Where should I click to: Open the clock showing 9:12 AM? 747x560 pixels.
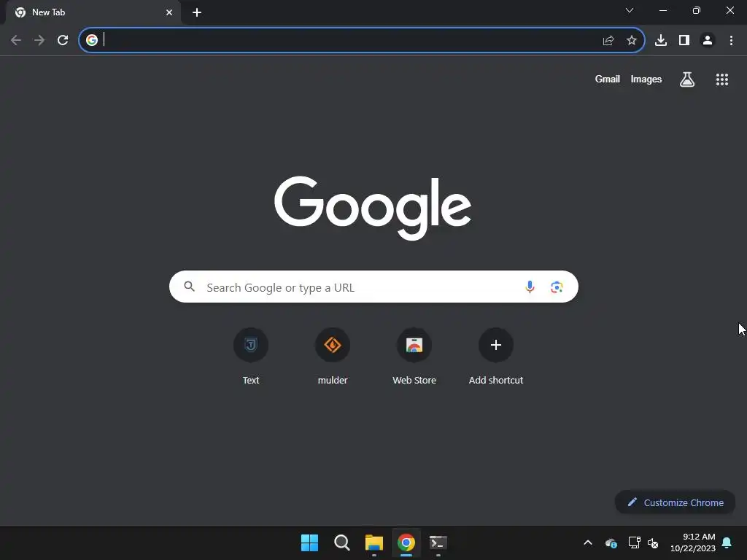click(x=693, y=542)
